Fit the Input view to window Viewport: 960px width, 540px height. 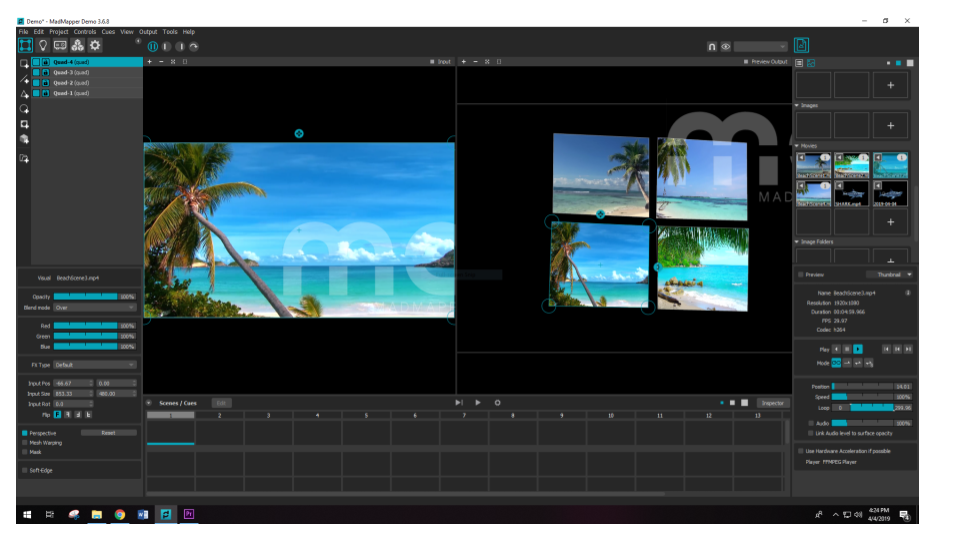point(173,62)
